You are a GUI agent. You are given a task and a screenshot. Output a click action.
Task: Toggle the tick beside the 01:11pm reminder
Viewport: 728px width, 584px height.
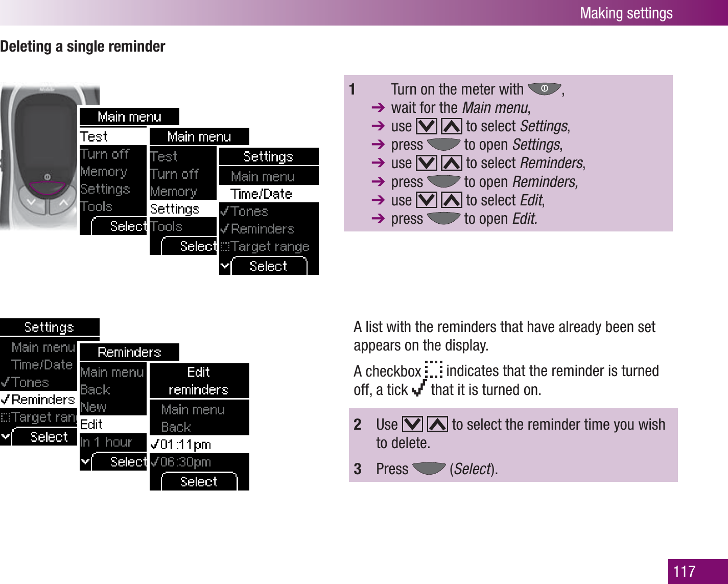(x=155, y=445)
